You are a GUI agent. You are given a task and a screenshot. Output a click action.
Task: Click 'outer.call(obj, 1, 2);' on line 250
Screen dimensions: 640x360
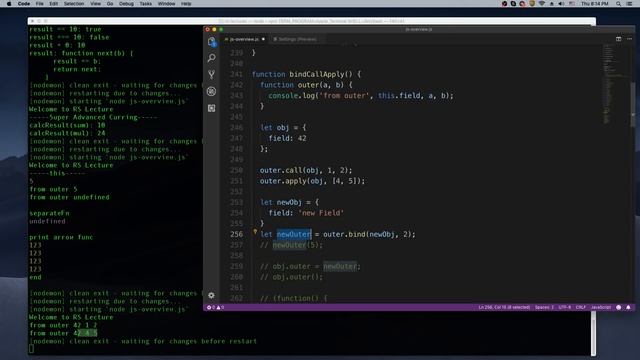(x=306, y=170)
